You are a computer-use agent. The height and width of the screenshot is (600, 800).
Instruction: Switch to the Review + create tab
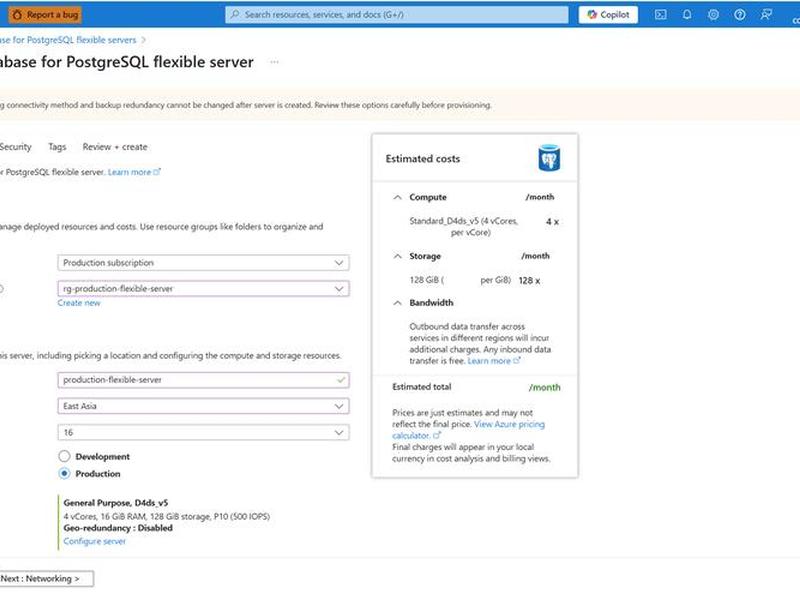(115, 147)
